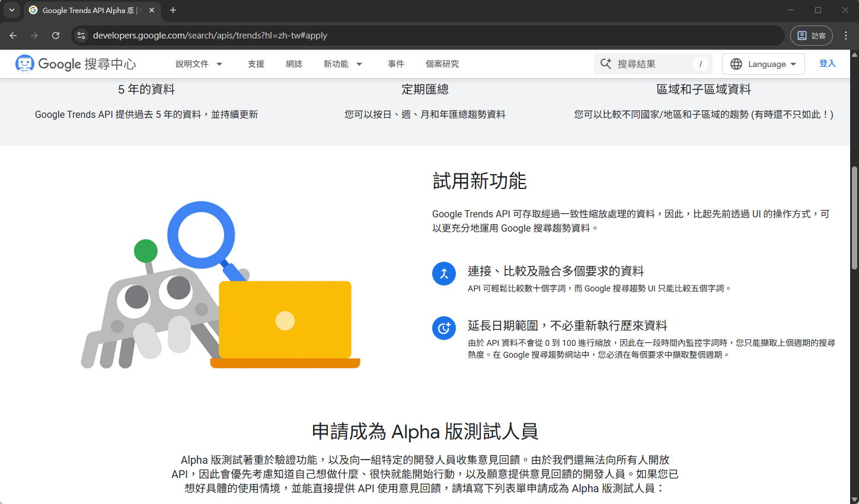Click the 5 年的資料 heading

click(146, 89)
